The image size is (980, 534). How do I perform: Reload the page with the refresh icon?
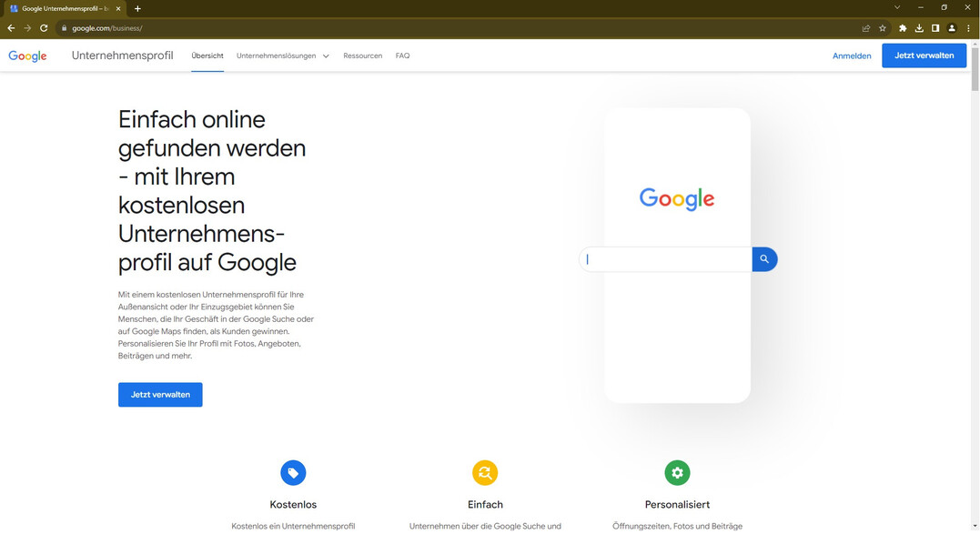click(44, 28)
